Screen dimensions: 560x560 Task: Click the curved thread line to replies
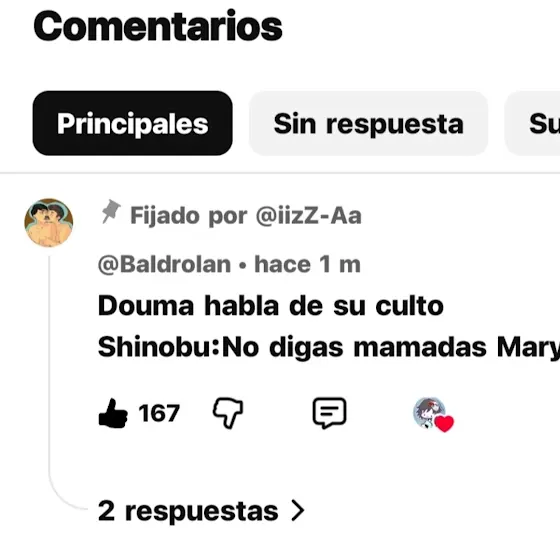pyautogui.click(x=64, y=493)
